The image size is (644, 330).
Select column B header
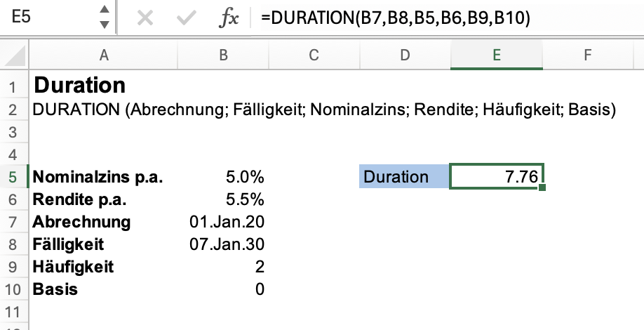point(223,55)
